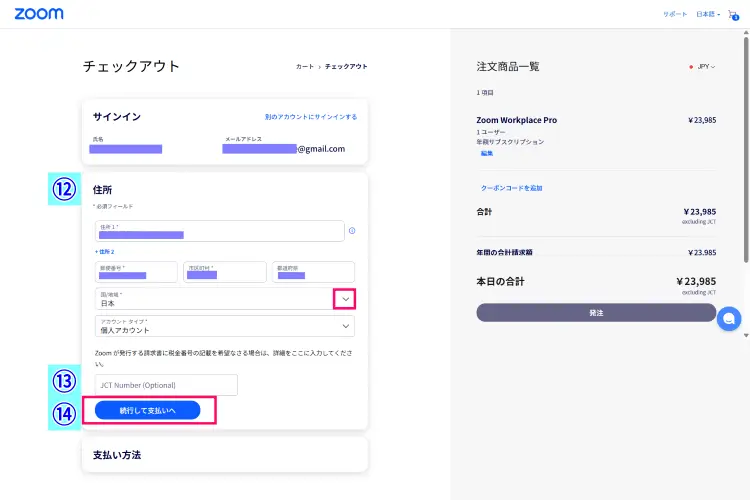Open the 日本語 language dropdown

[708, 14]
